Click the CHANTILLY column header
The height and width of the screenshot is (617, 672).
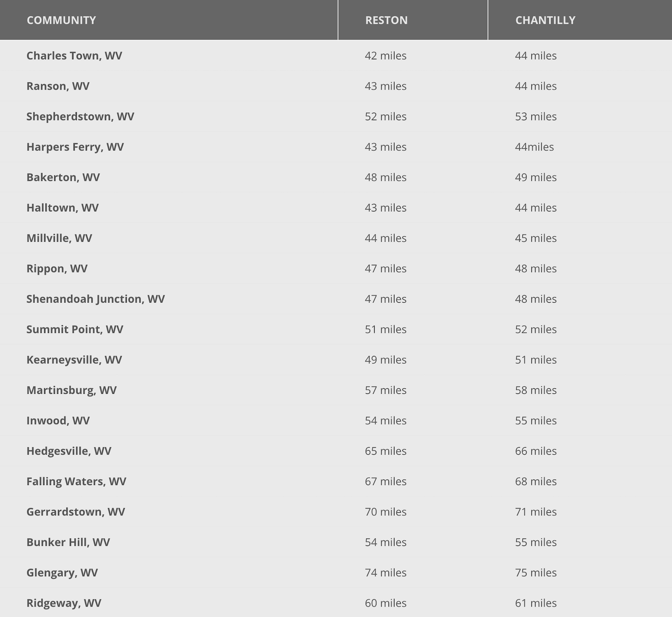point(545,20)
